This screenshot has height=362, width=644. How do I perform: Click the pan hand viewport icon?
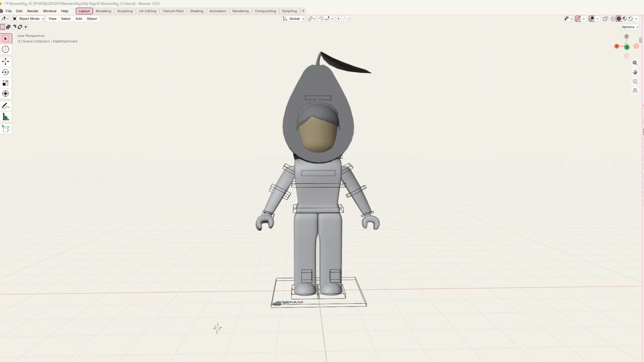635,72
